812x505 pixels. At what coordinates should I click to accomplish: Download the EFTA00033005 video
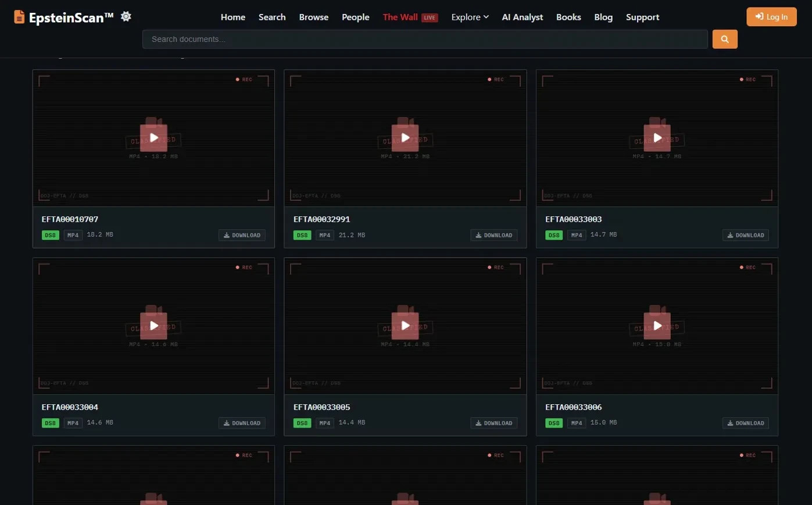click(493, 423)
